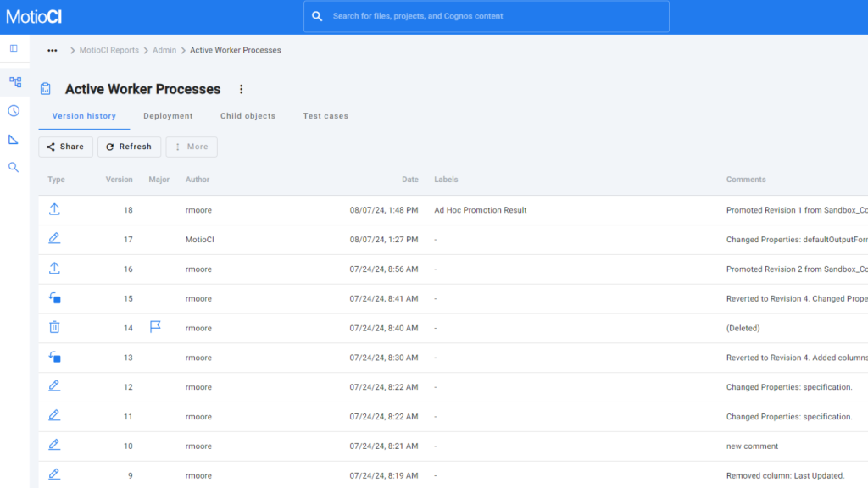Select the Ad Hoc Promotion Result label
Viewport: 868px width, 488px height.
click(481, 210)
